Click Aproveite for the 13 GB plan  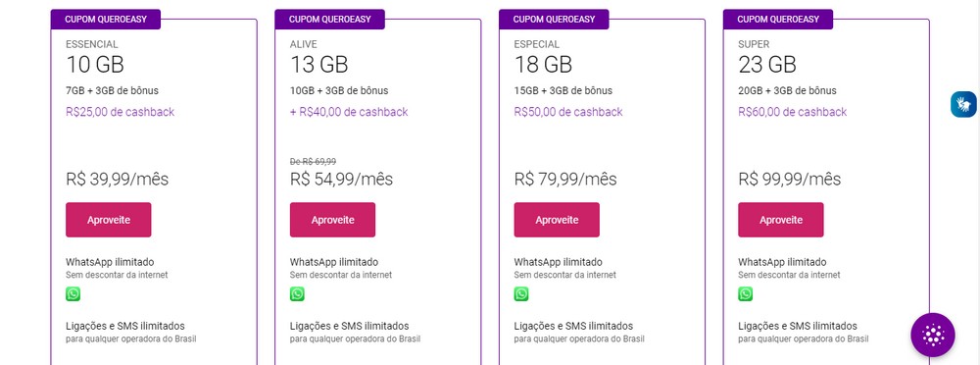coord(332,220)
